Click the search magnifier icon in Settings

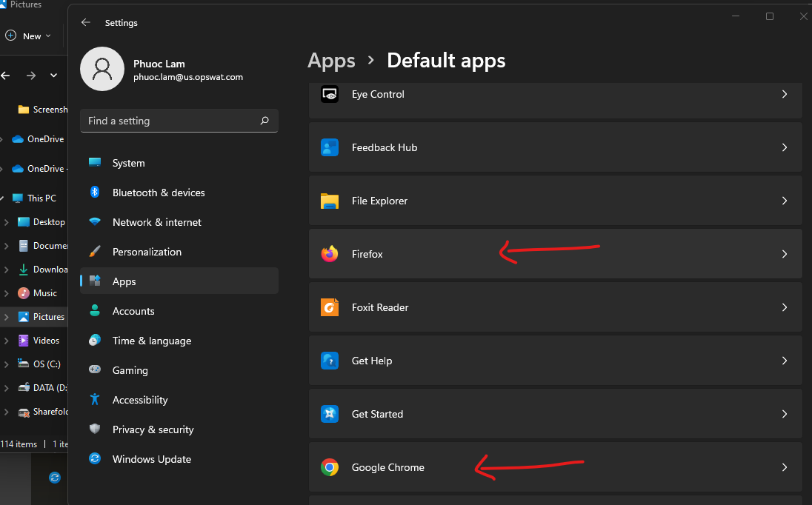click(264, 121)
